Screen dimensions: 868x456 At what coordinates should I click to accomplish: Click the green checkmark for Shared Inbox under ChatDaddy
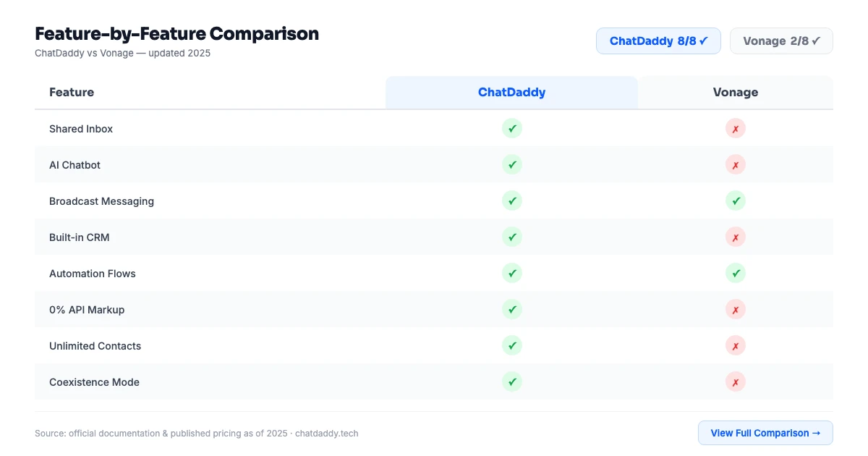512,128
